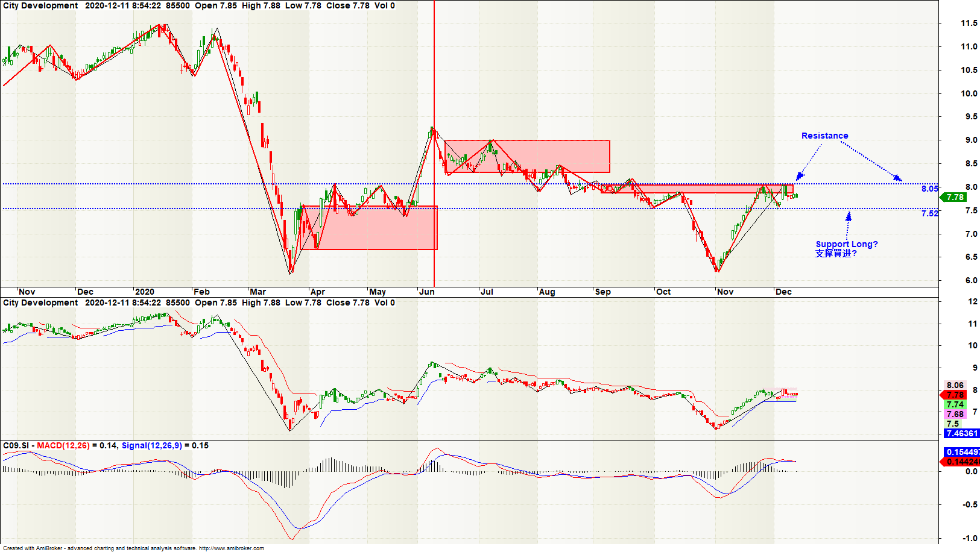Click the blue "Resistance" annotation text

[824, 136]
